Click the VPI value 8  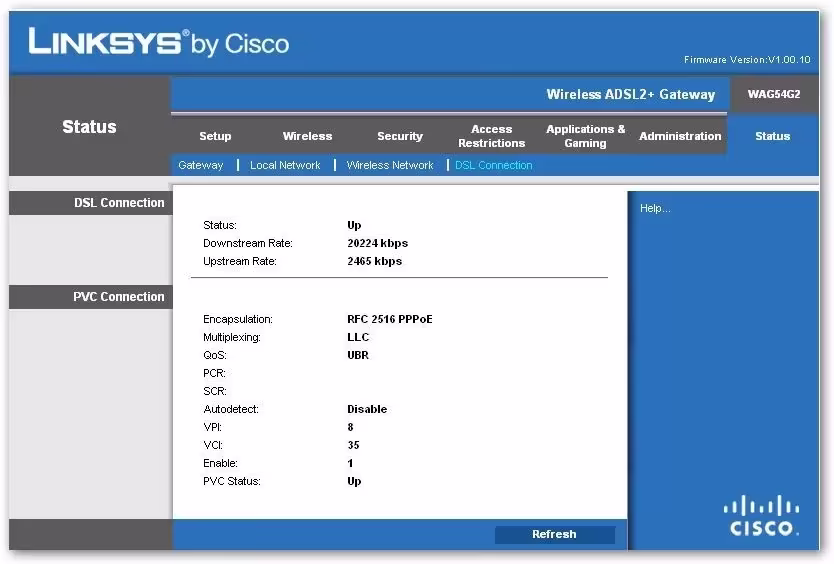pos(351,427)
